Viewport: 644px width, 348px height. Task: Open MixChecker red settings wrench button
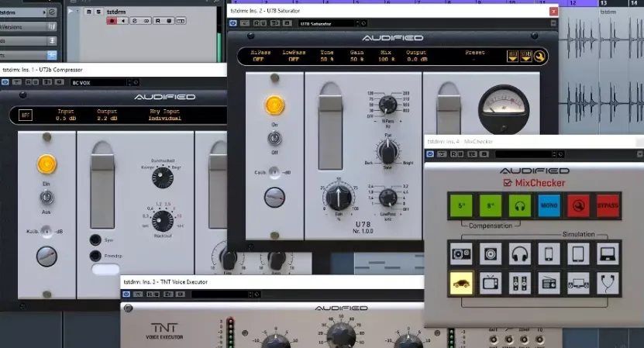(x=578, y=205)
